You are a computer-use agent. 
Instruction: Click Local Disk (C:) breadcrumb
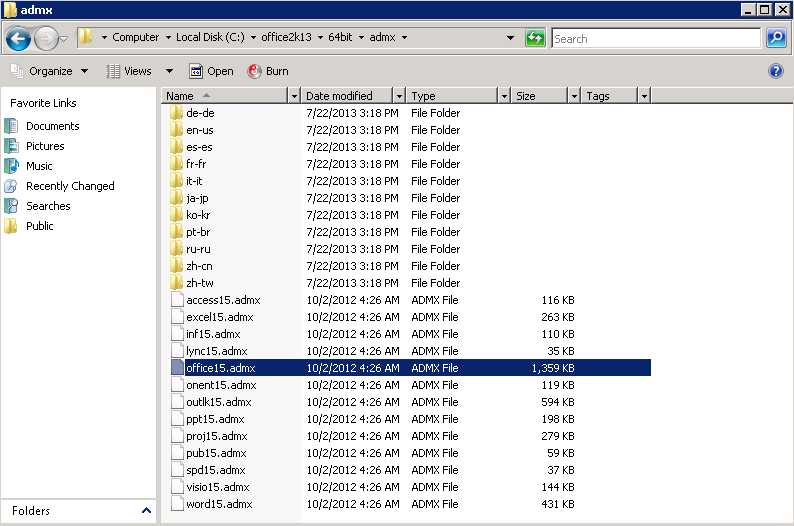210,37
